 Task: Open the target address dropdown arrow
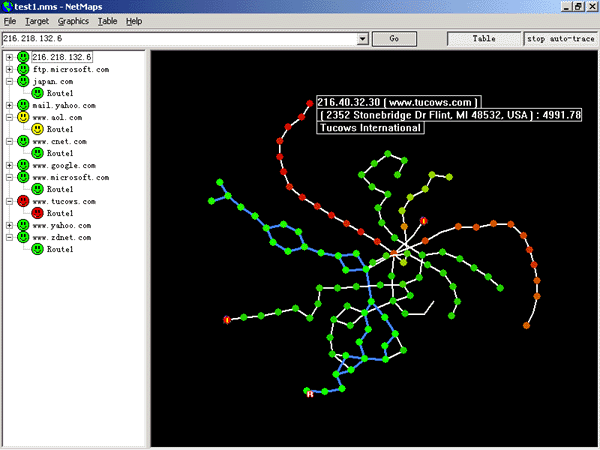(362, 39)
